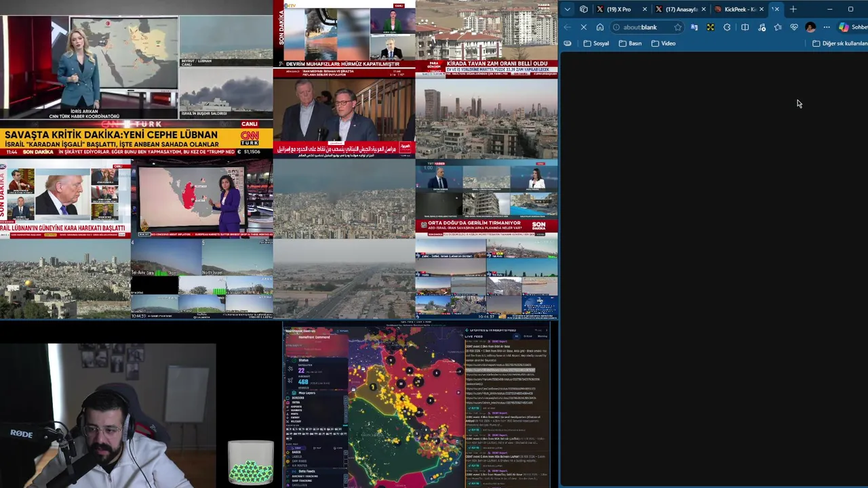Select the Tel Aviv multi-camera feed
This screenshot has width=868, height=488.
pos(201,278)
